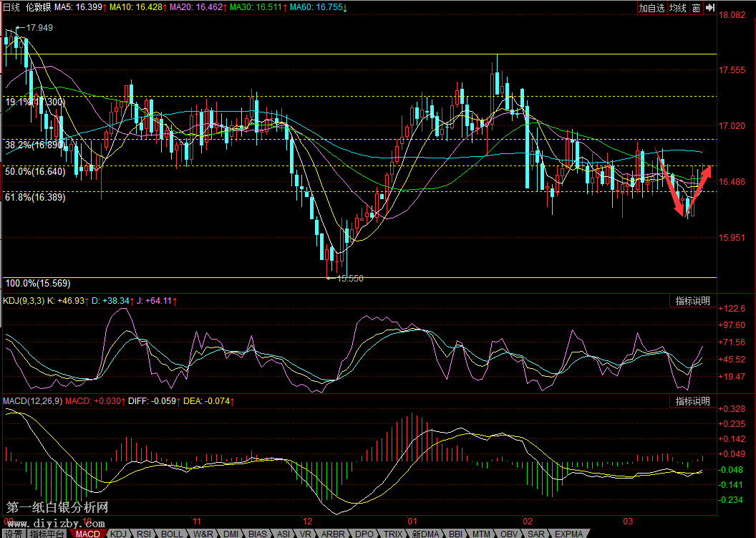Open the DMI indicator tab
The width and height of the screenshot is (756, 538).
tap(231, 534)
